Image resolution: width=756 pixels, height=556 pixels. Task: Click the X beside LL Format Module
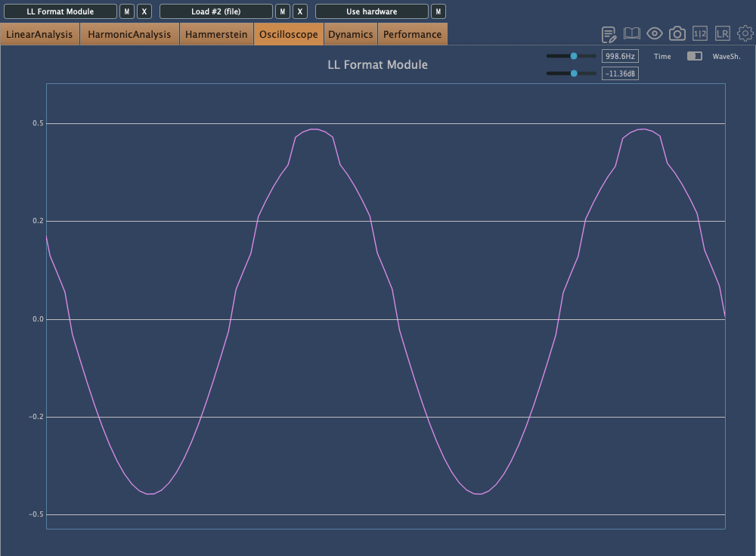click(144, 11)
